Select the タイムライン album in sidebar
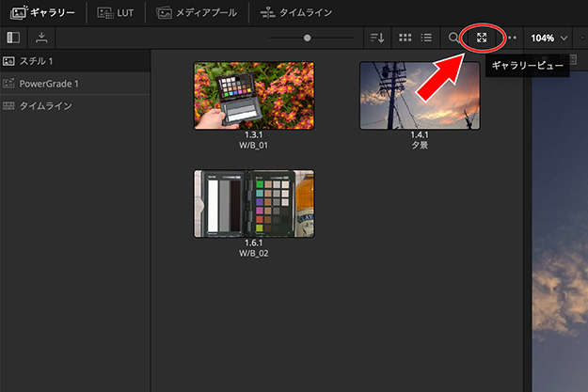Viewport: 588px width, 392px height. click(75, 105)
